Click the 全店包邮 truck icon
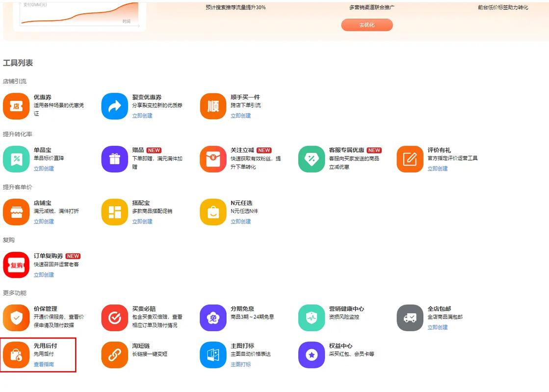Screen dimensions: 549x392 pyautogui.click(x=410, y=318)
